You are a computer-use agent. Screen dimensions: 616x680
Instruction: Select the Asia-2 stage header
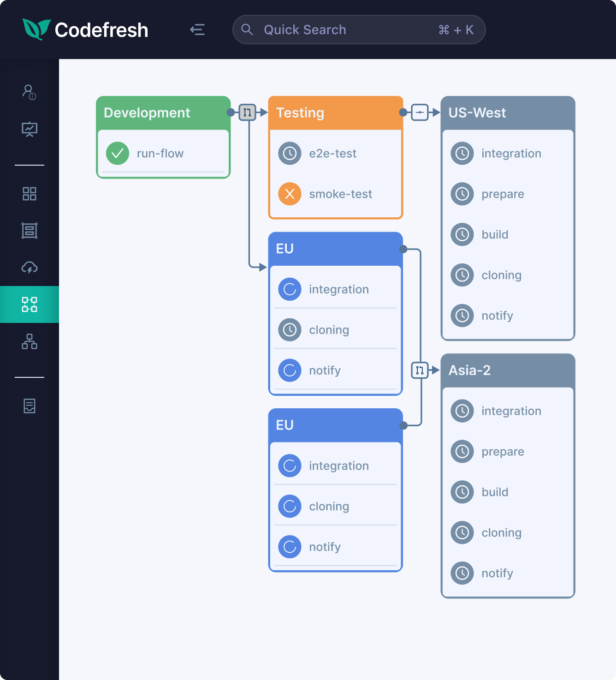pyautogui.click(x=508, y=370)
